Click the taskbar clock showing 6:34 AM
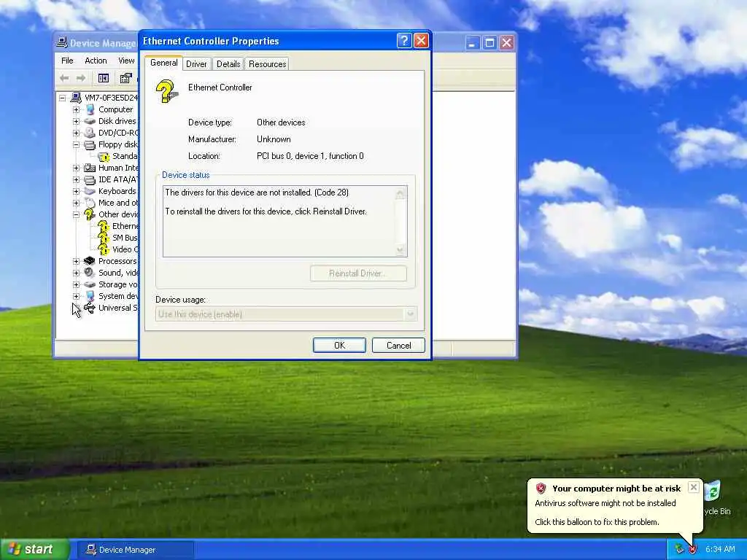 tap(720, 550)
